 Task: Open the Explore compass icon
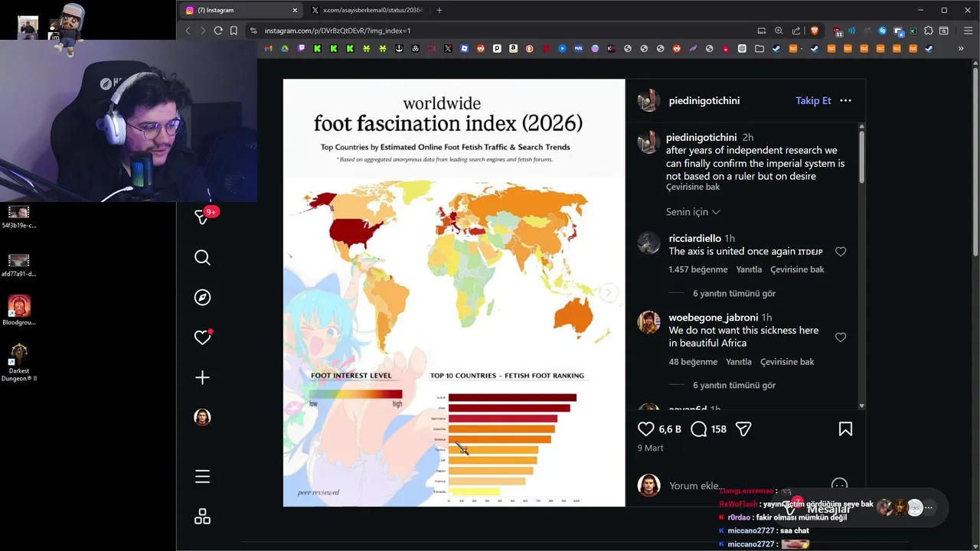point(202,298)
